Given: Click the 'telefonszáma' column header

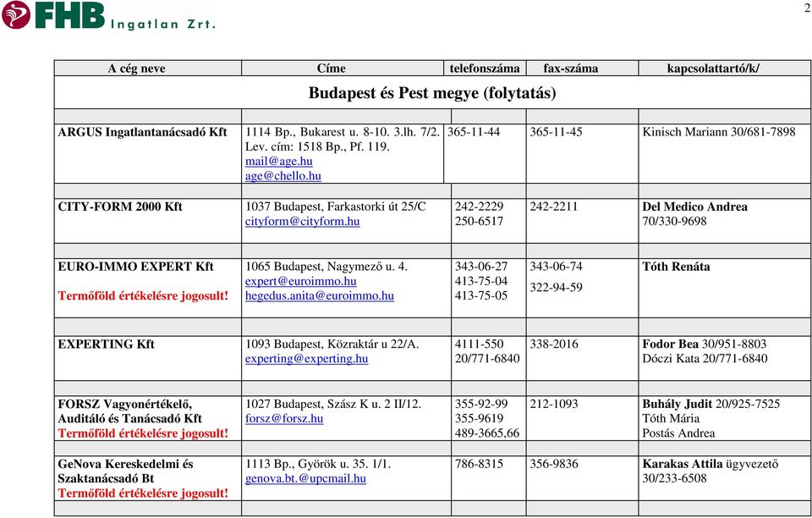Looking at the screenshot, I should (x=485, y=69).
